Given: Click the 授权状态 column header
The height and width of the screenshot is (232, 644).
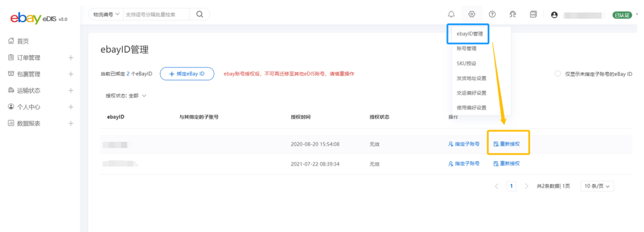Looking at the screenshot, I should 379,117.
